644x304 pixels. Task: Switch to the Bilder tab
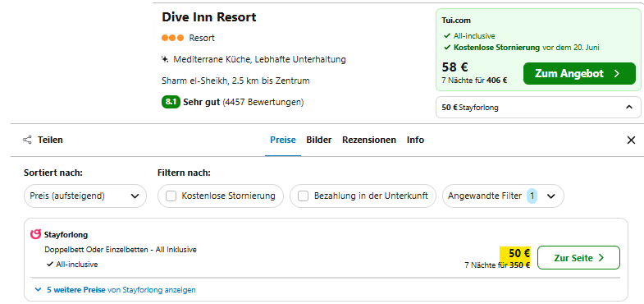point(318,140)
